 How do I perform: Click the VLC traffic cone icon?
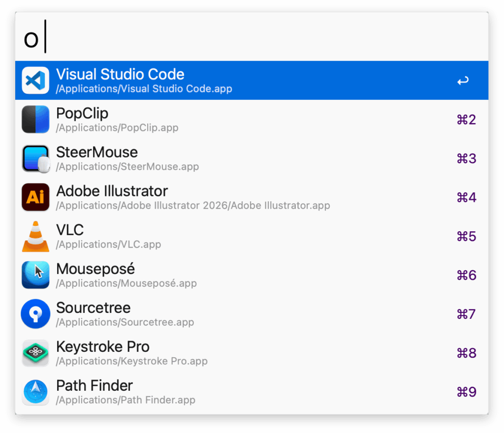35,236
